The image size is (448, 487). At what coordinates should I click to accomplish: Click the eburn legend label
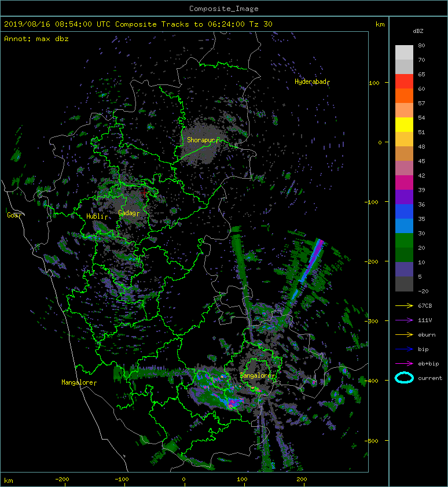(427, 335)
